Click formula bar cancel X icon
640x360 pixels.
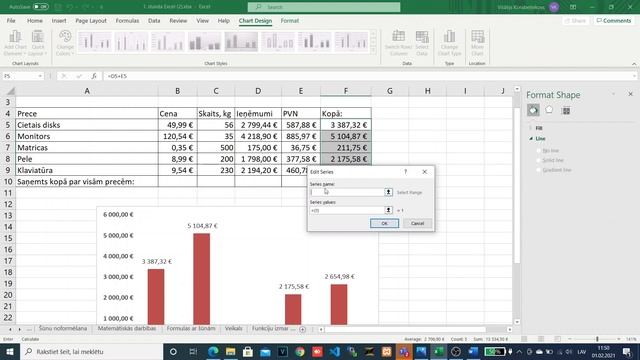tap(64, 76)
